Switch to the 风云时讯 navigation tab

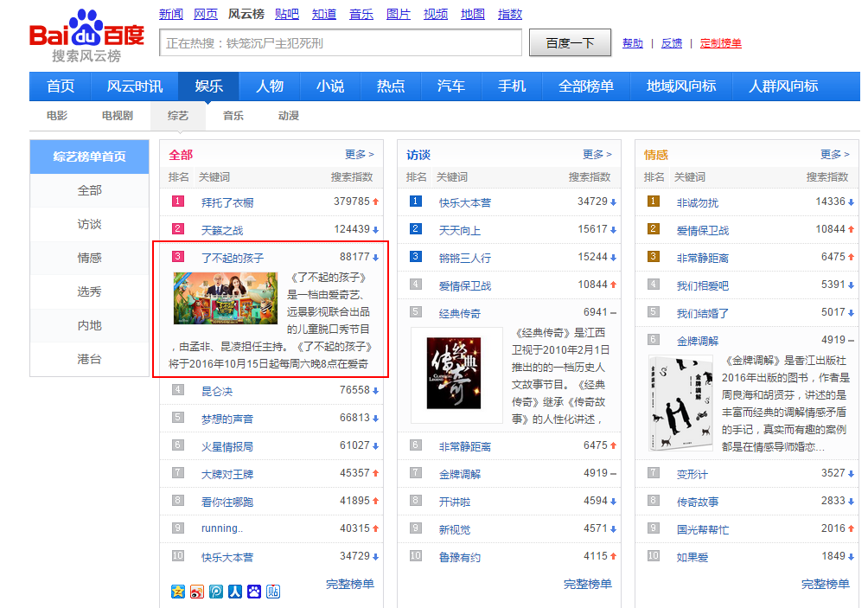135,86
